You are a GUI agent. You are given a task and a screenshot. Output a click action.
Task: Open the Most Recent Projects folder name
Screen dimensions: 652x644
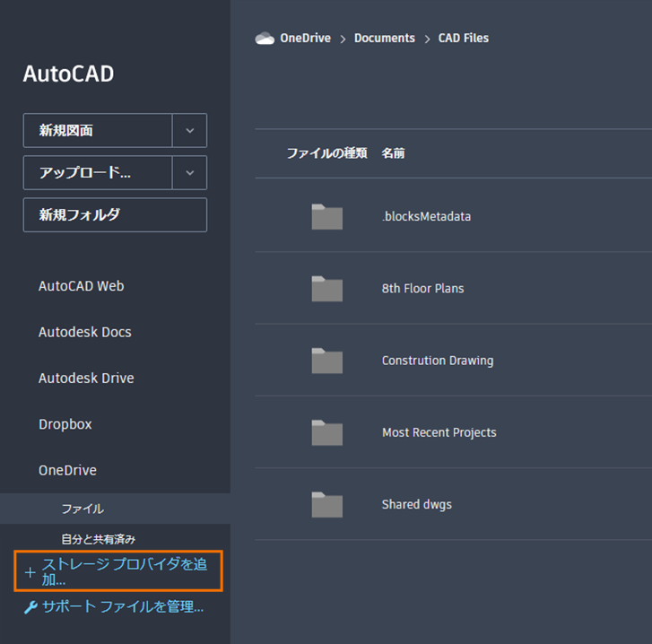coord(439,432)
